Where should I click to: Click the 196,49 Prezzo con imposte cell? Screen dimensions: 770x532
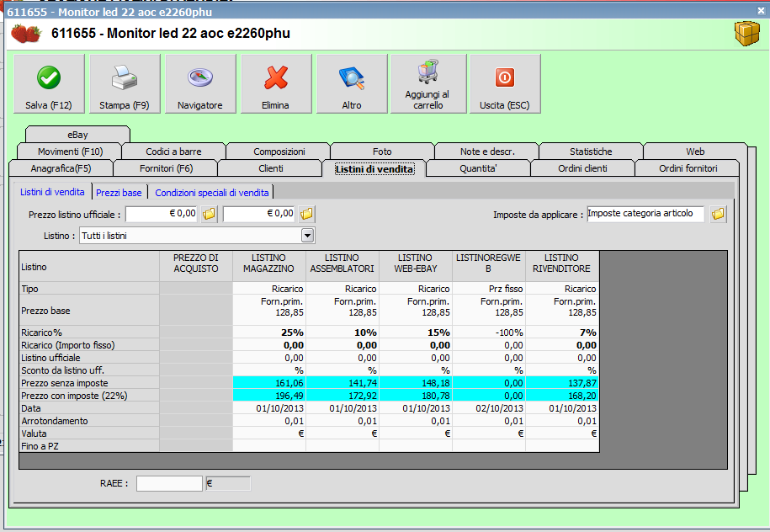pos(269,396)
